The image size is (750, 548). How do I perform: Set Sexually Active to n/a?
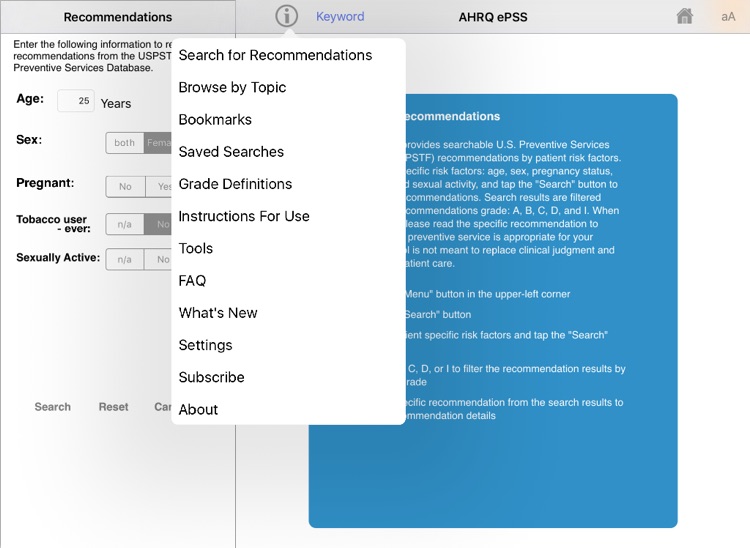point(124,259)
